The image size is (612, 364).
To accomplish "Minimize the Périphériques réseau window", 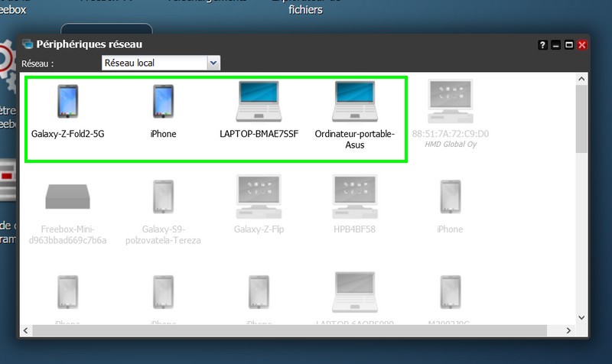I will (556, 45).
